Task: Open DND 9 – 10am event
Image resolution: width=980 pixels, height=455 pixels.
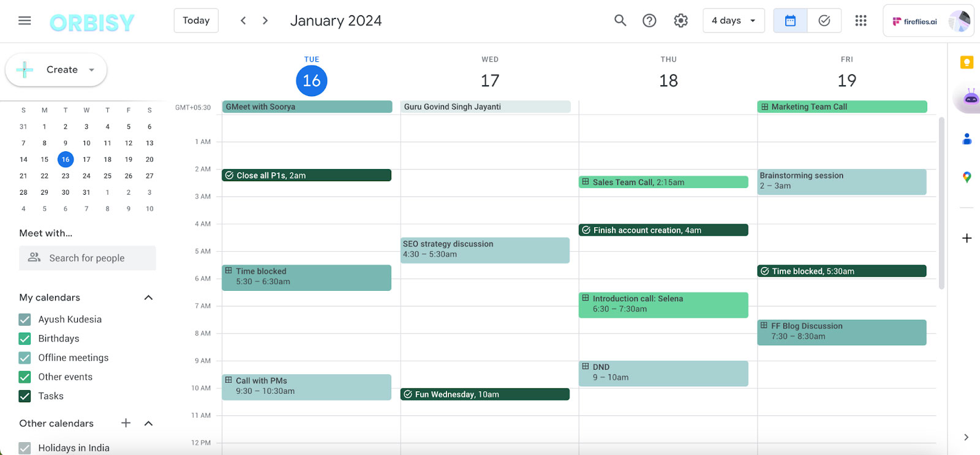Action: [663, 374]
